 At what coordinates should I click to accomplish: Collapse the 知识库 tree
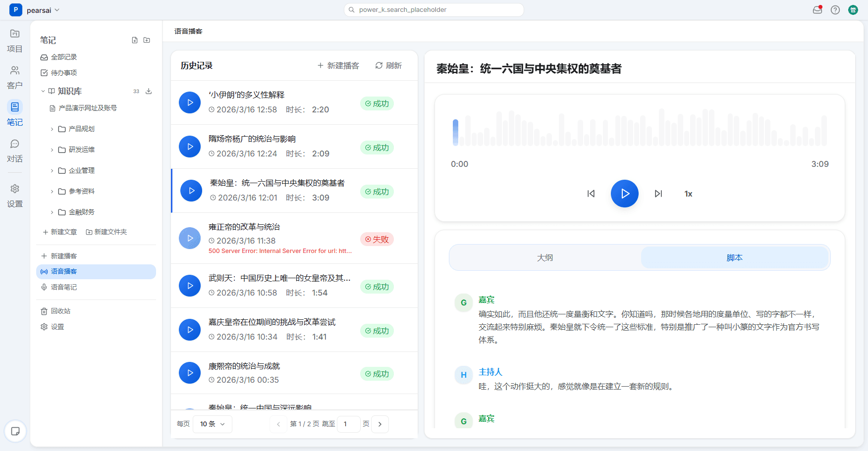pos(43,91)
